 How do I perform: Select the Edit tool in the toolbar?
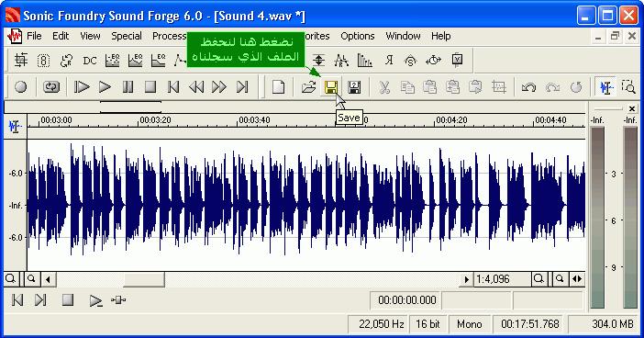[x=605, y=86]
